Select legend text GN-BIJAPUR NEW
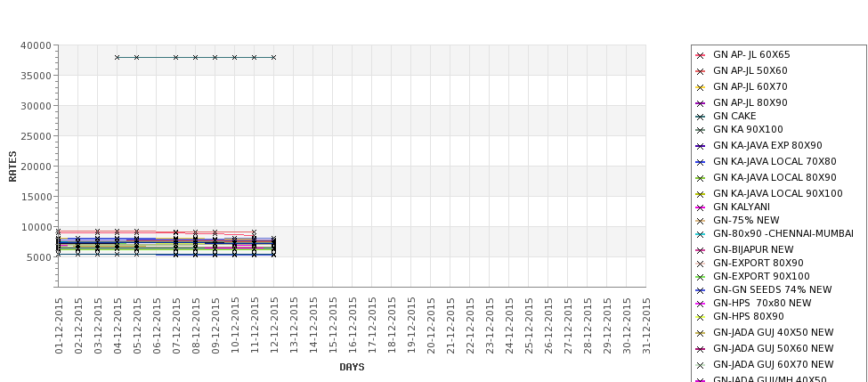Screen dimensions: 868x382 click(x=753, y=249)
